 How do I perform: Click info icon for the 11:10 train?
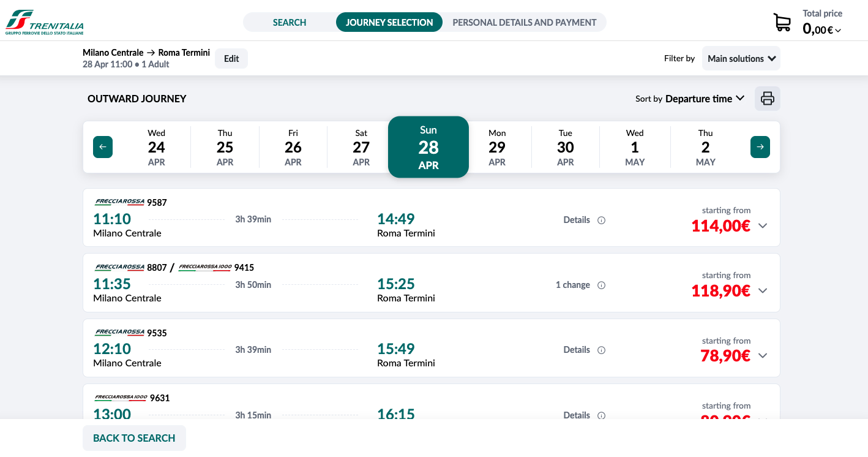pos(601,221)
